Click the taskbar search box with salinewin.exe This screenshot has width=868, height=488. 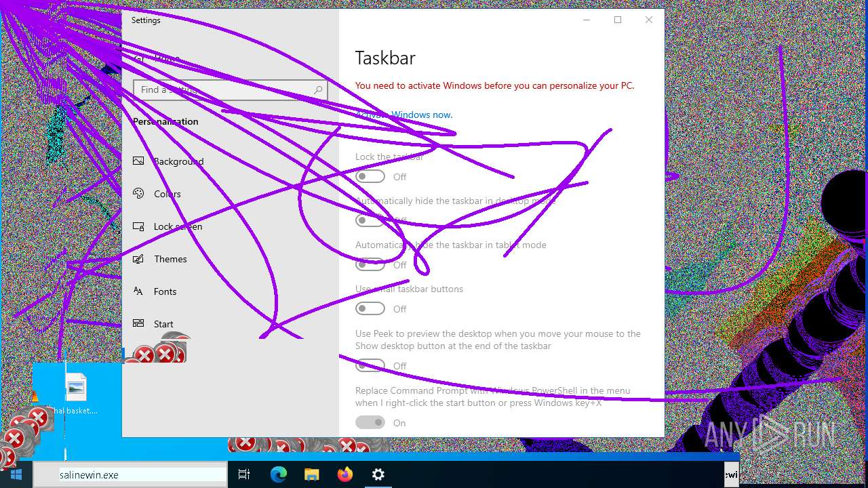pos(130,474)
